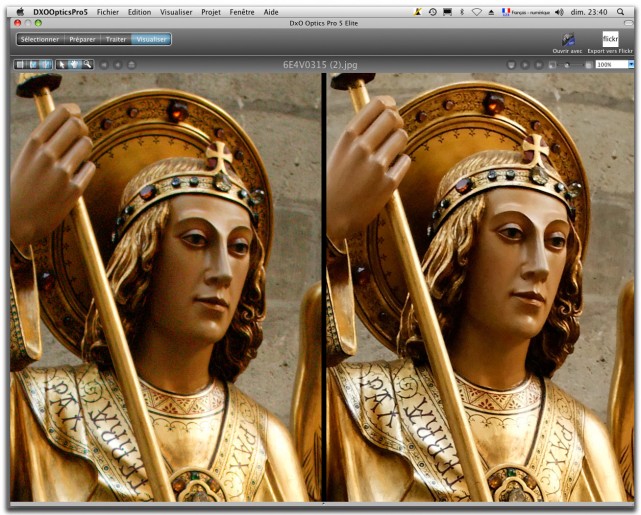The height and width of the screenshot is (515, 641).
Task: Click the 100% zoom input field
Action: pos(612,65)
